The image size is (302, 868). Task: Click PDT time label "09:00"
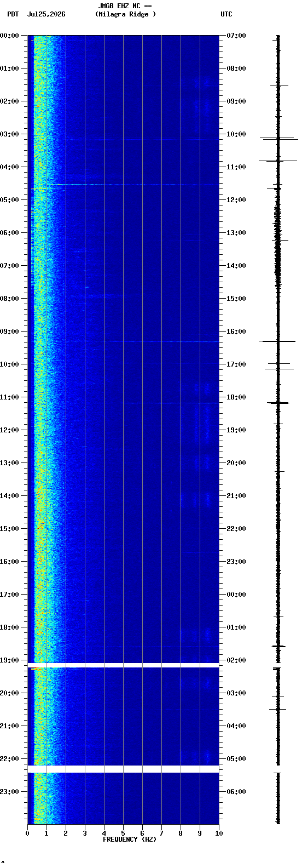[9, 332]
